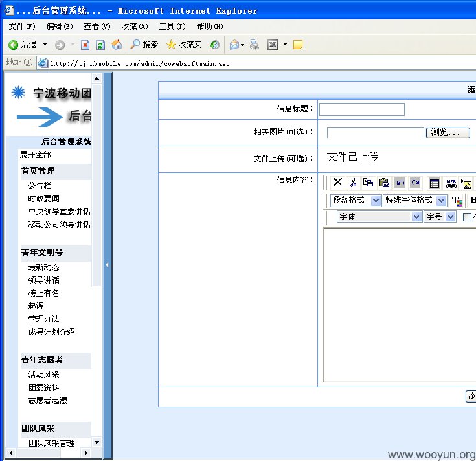Click the editor Undo icon
Screen dimensions: 476x461
point(400,183)
